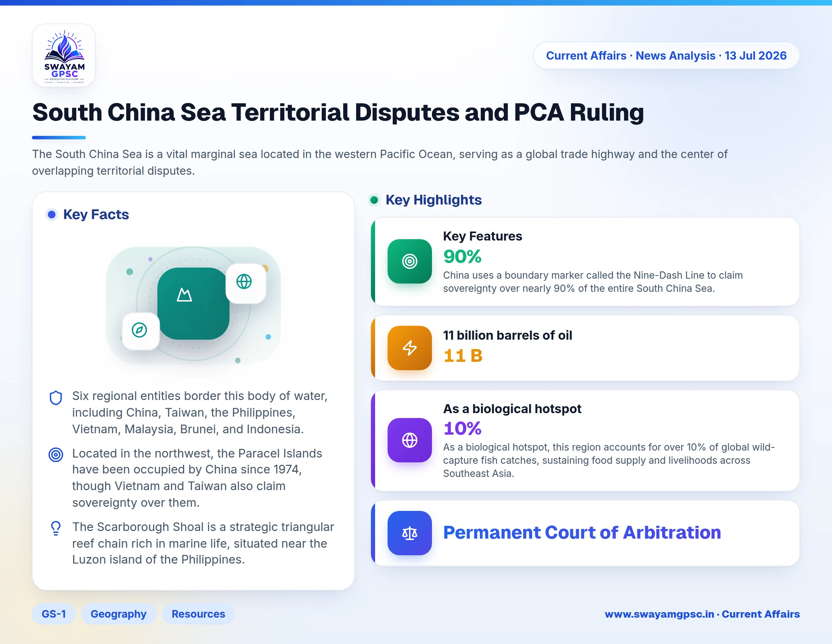This screenshot has height=644, width=832.
Task: Click the green 90% figure
Action: [462, 256]
